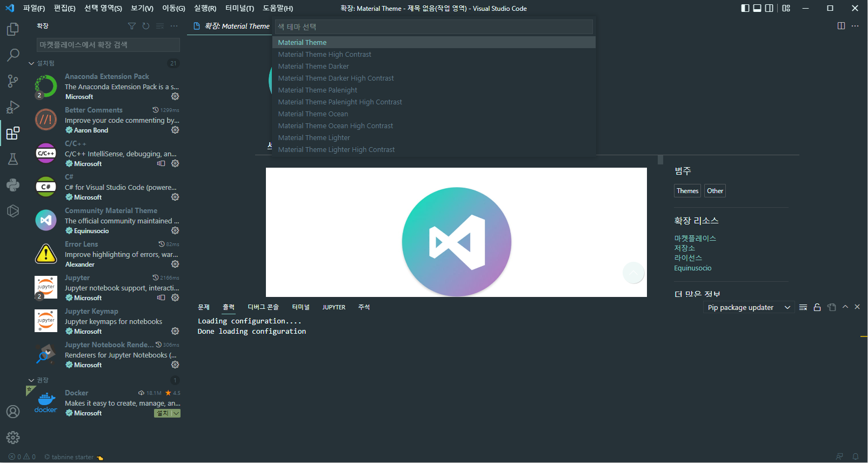868x463 pixels.
Task: Open the tabnine starter status item
Action: coord(73,457)
